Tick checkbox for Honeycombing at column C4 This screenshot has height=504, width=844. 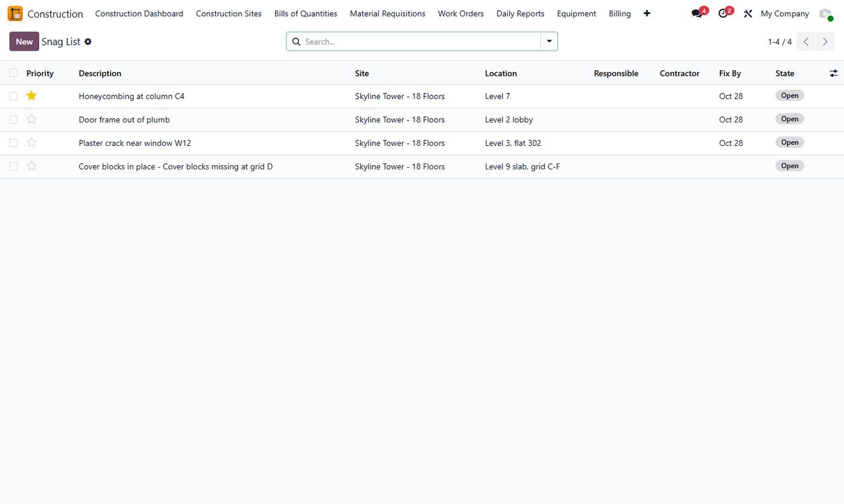(13, 96)
